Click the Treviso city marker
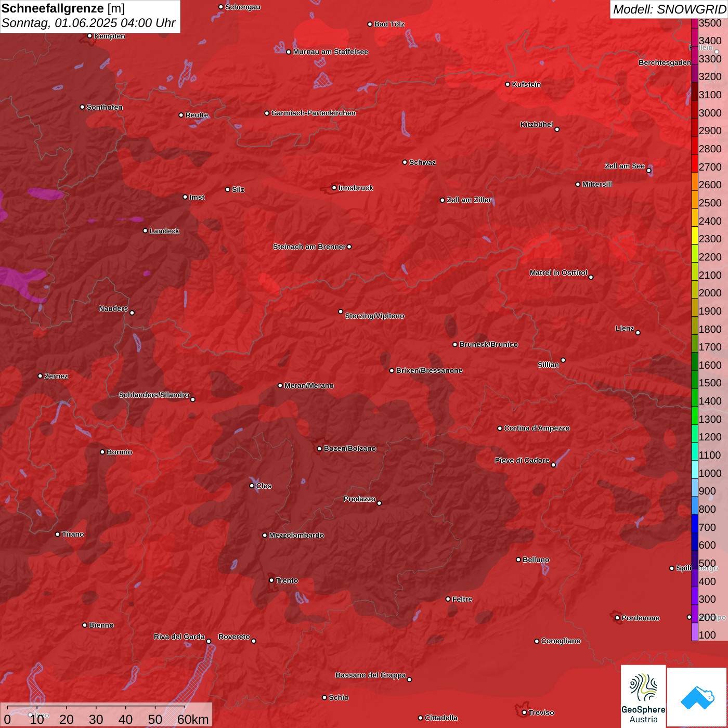This screenshot has height=728, width=728. pyautogui.click(x=524, y=712)
